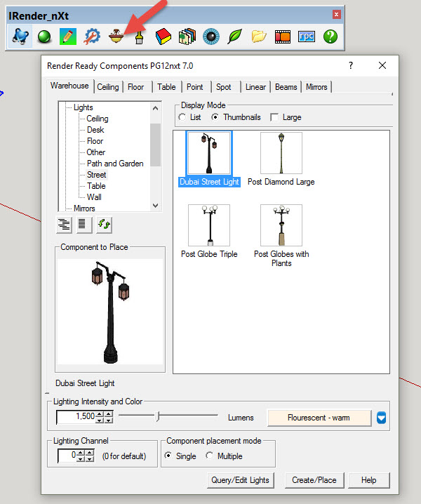This screenshot has height=504, width=421.
Task: Click the Create/Place button
Action: [x=314, y=480]
